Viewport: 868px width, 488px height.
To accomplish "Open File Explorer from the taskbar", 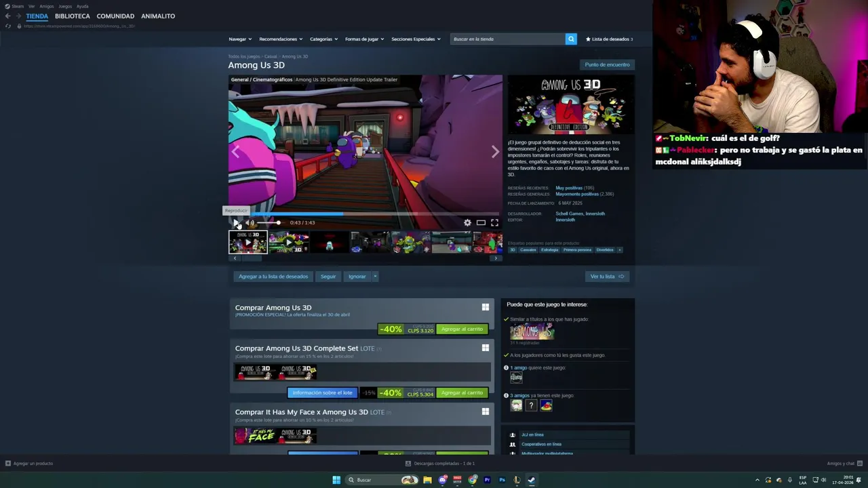I will [x=427, y=480].
